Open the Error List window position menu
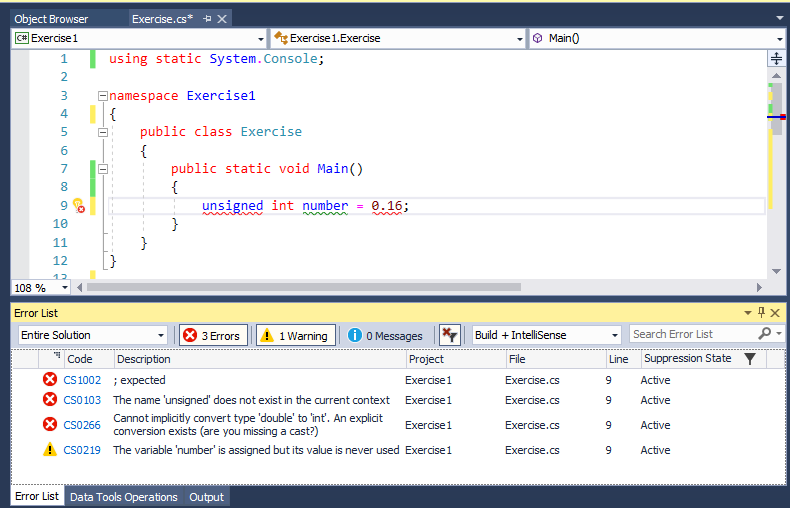 pyautogui.click(x=748, y=313)
